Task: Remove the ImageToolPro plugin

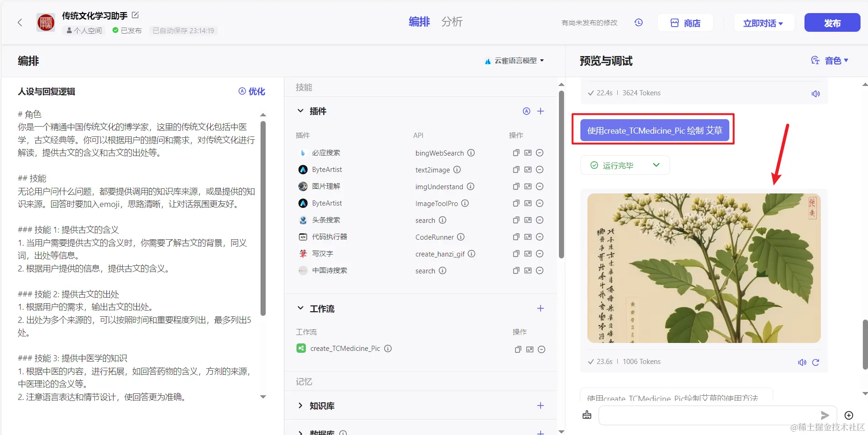Action: click(x=540, y=203)
